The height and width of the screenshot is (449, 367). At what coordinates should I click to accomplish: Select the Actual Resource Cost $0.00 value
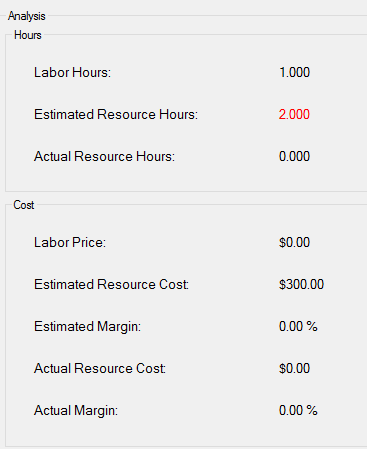[294, 368]
